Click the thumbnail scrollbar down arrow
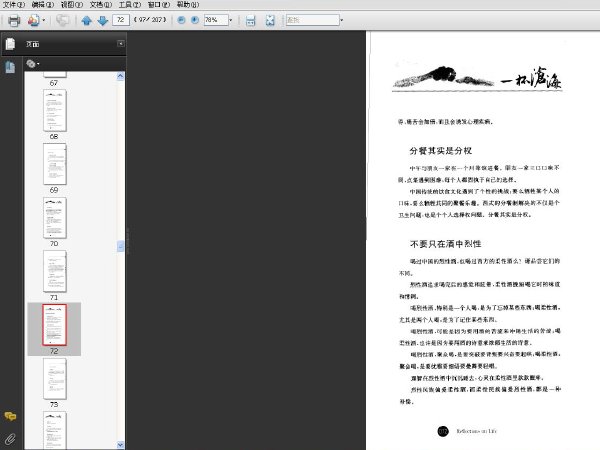This screenshot has width=600, height=450. [x=120, y=445]
